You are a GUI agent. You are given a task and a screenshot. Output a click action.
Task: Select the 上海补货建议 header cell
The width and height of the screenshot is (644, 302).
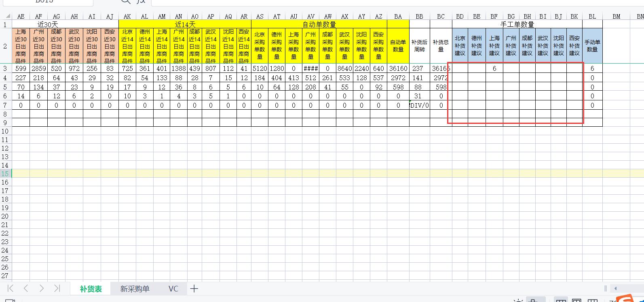tap(494, 46)
